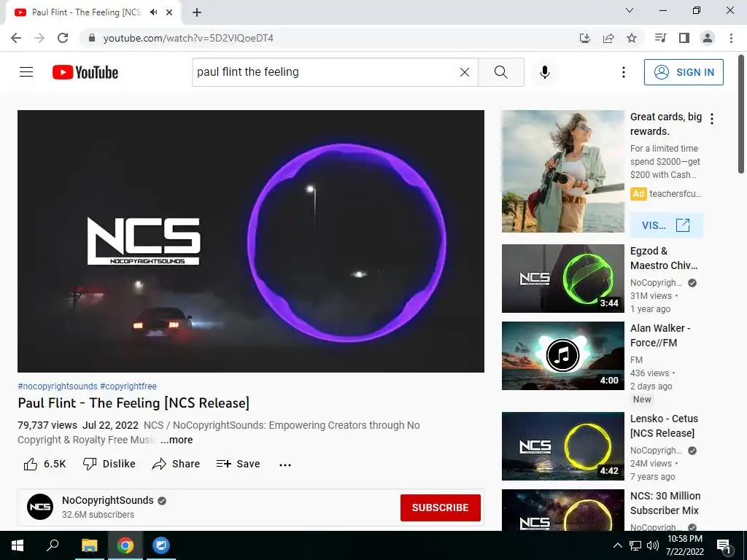Open the media controls toolbar icon
The image size is (747, 560).
pos(660,38)
